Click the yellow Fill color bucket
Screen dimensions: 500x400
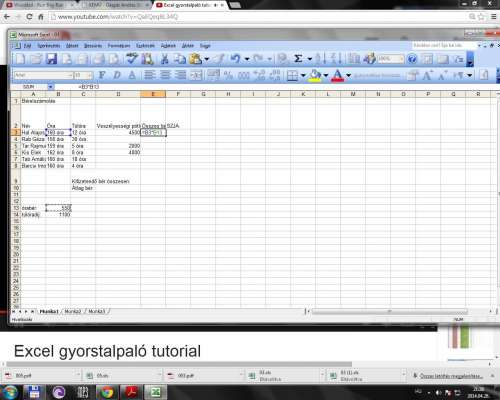click(x=315, y=76)
